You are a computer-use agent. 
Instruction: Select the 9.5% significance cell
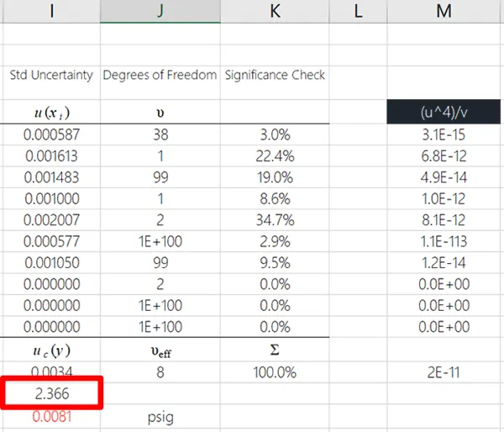click(275, 262)
